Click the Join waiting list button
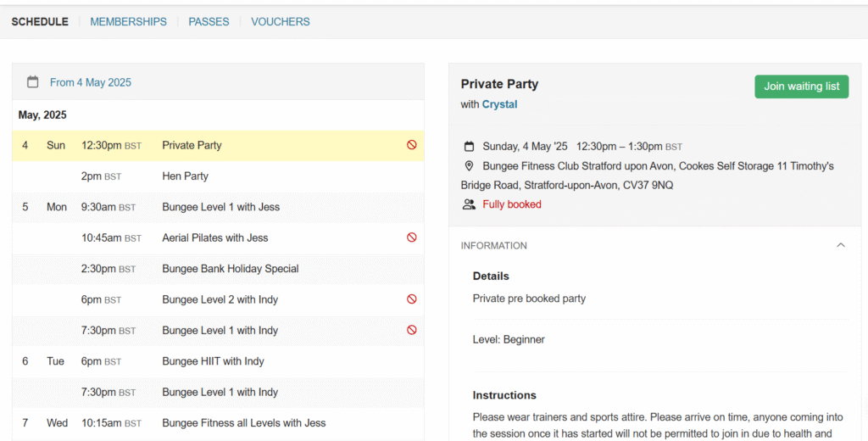Viewport: 868px width, 441px height. click(x=802, y=87)
